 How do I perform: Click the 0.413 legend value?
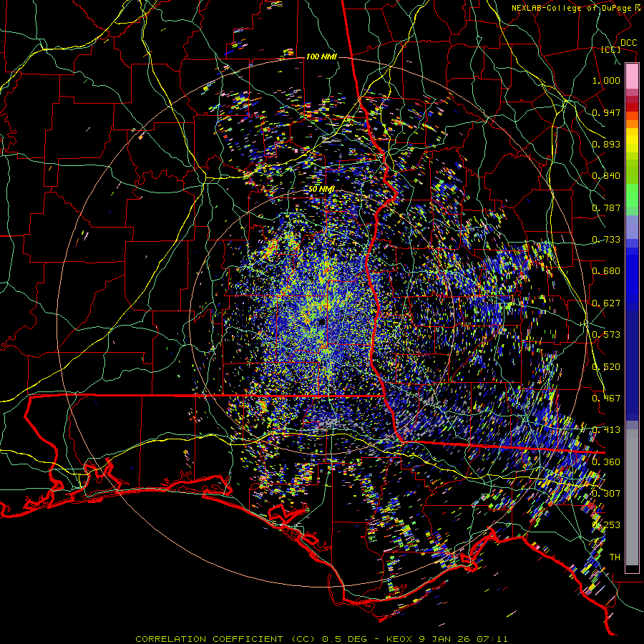tap(606, 430)
